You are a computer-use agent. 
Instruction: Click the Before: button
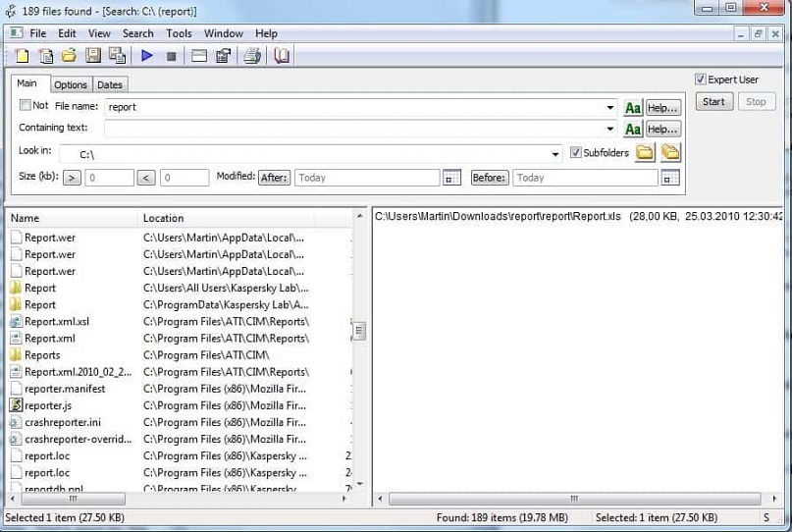[x=489, y=178]
